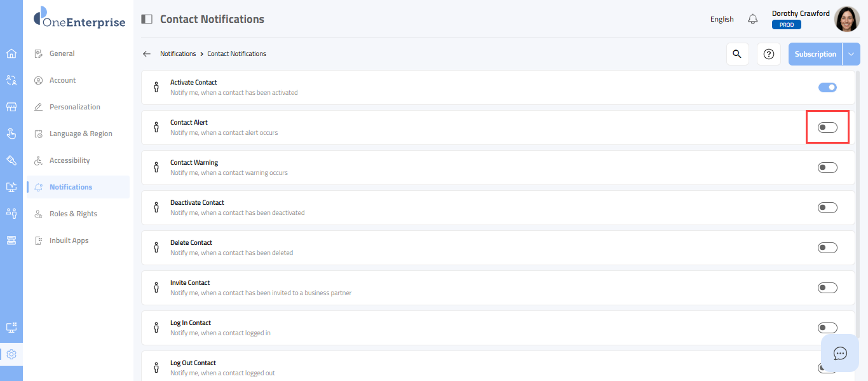
Task: Select Accessibility in the settings menu
Action: point(69,160)
